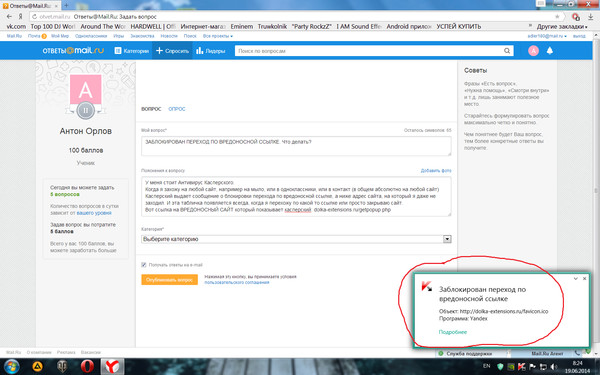
Task: Select the Ответы@Mail.Ru browser tab
Action: (31, 6)
